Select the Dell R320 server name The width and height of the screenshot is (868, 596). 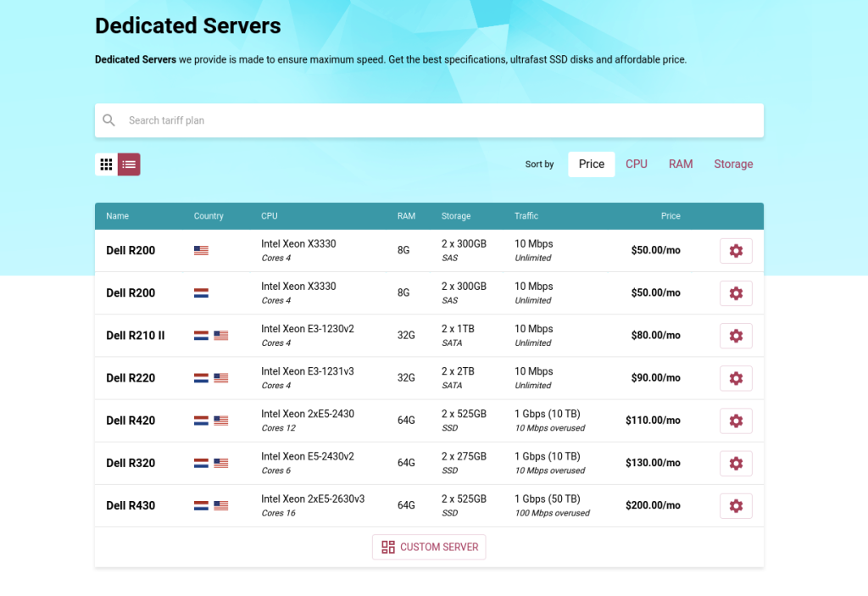tap(131, 463)
